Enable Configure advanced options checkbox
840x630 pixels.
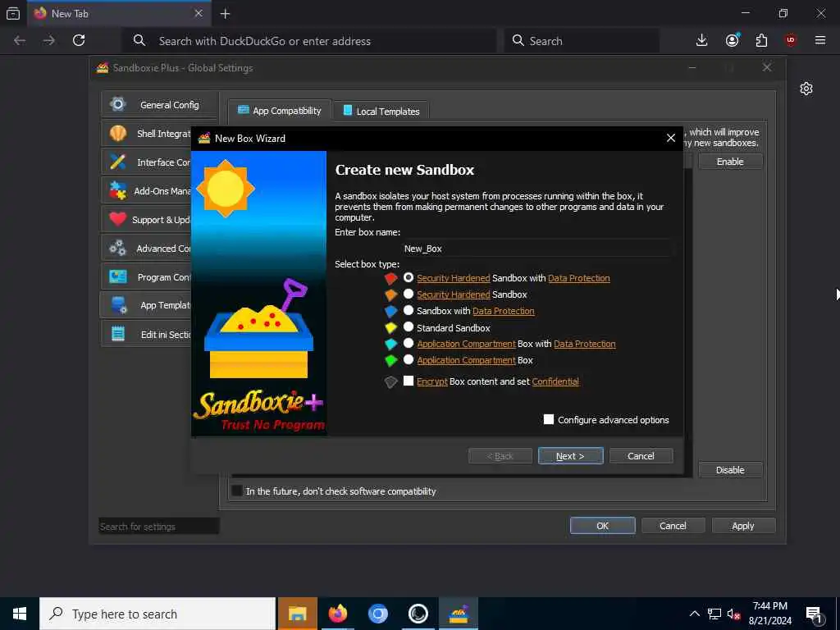549,419
